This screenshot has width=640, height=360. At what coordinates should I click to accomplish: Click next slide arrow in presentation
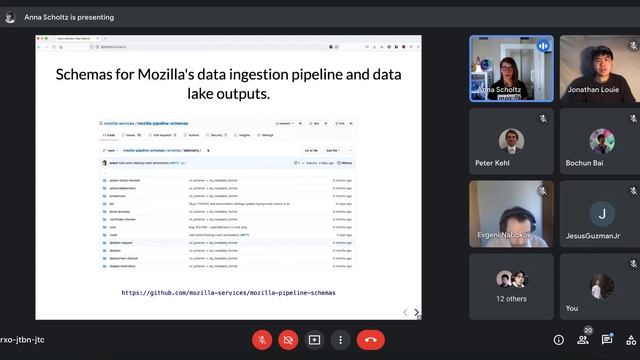(x=416, y=312)
